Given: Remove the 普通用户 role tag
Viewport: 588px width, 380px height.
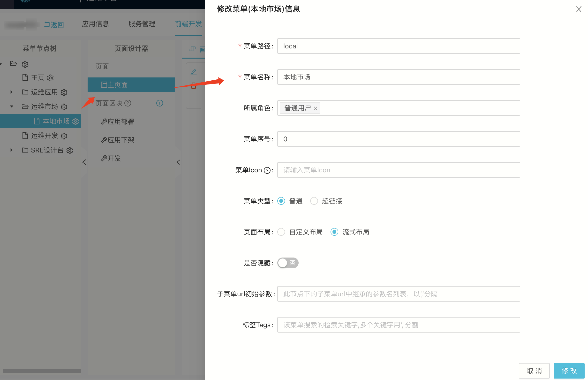Looking at the screenshot, I should (315, 108).
